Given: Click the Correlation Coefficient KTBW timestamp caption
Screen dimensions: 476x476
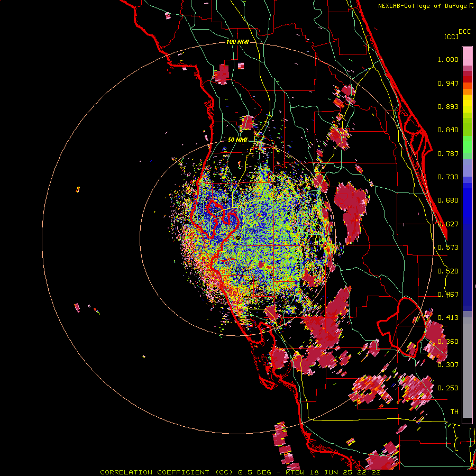Looking at the screenshot, I should coord(240,472).
